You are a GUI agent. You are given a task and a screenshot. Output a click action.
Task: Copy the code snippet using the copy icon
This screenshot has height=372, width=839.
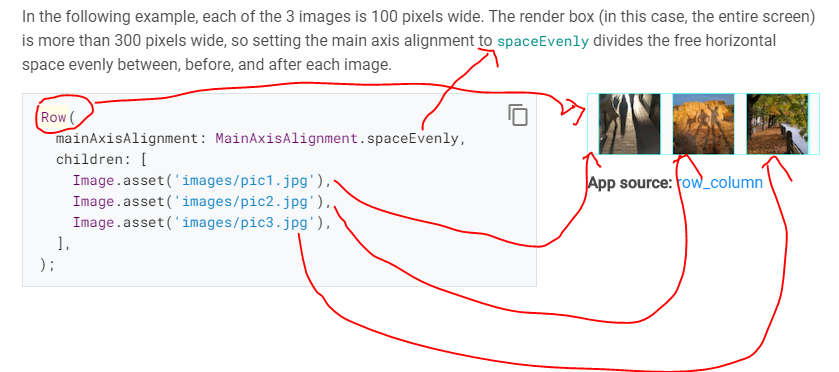[517, 115]
